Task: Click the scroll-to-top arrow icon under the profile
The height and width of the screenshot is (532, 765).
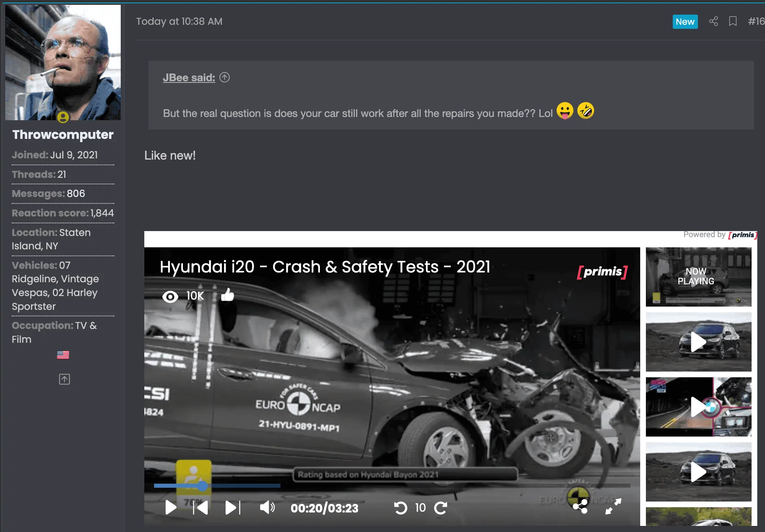Action: (x=64, y=379)
